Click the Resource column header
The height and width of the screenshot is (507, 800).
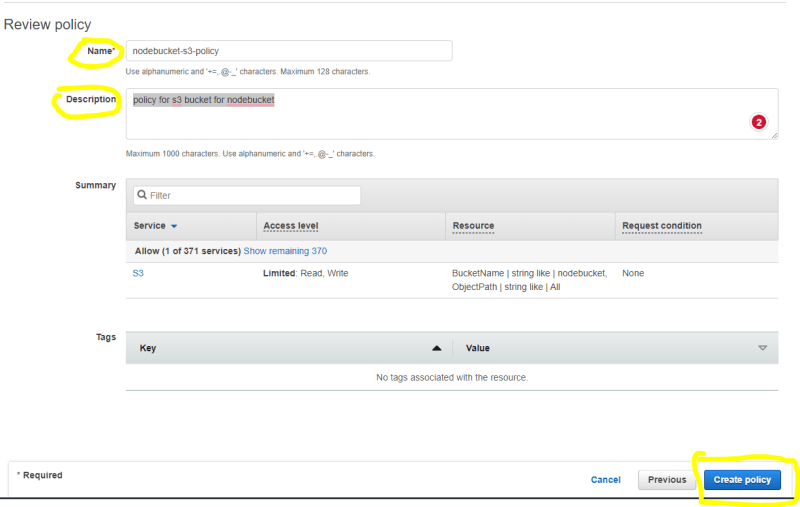(x=473, y=225)
